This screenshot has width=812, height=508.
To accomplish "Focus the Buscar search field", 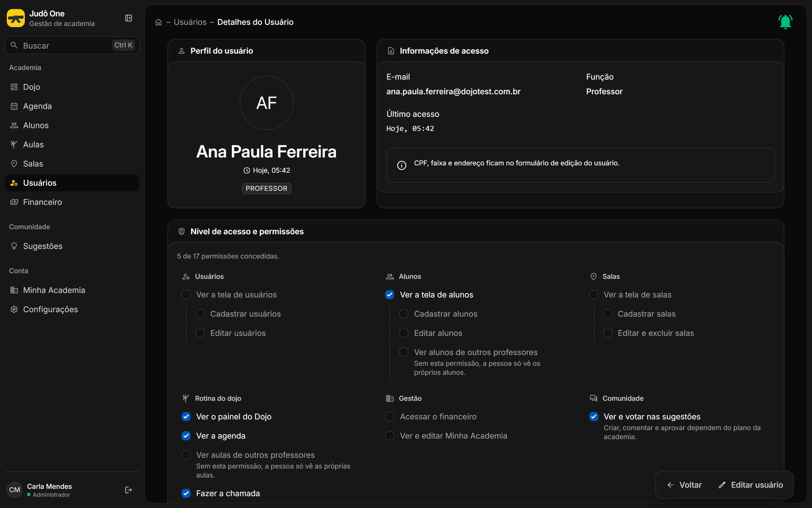I will click(72, 45).
